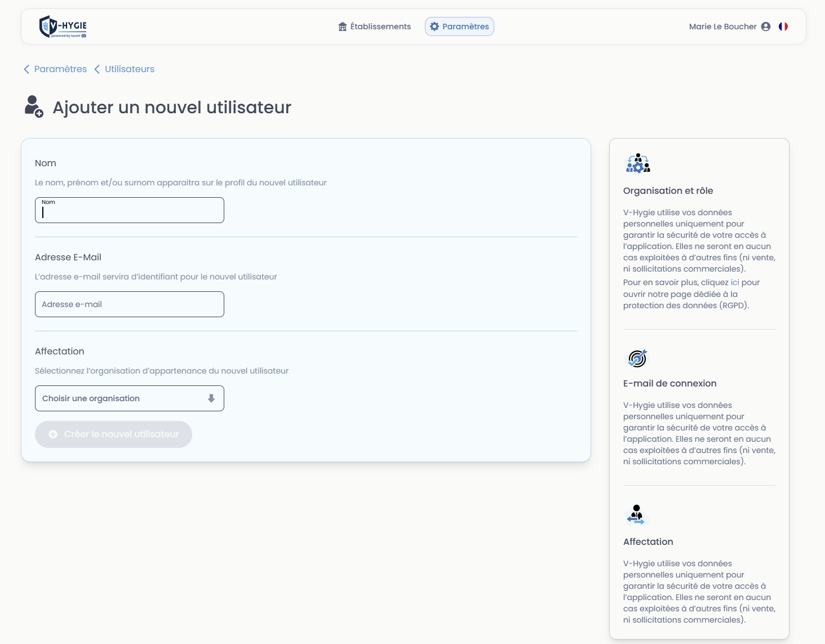Click the Organisation et rôle icon

[638, 163]
